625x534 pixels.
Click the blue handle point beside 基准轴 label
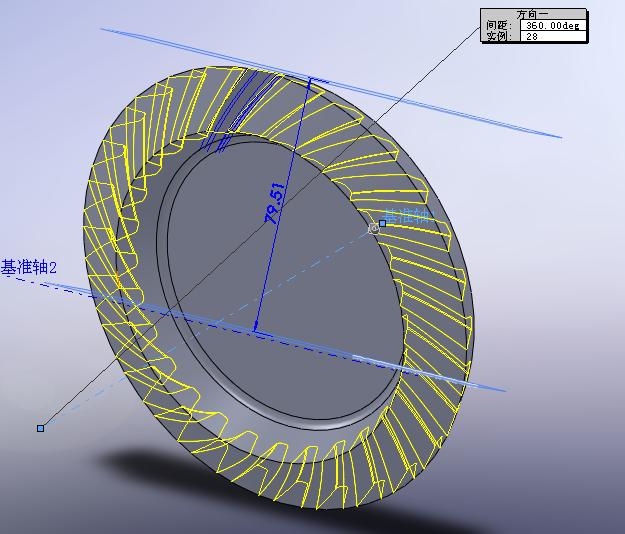(x=382, y=224)
